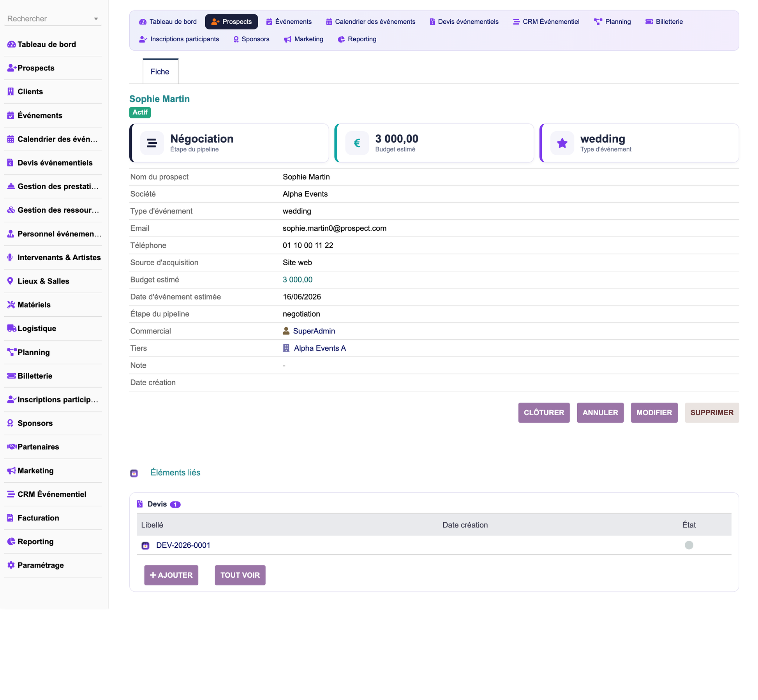The image size is (758, 700).
Task: Click the Lieux & Salles pin icon
Action: click(x=11, y=281)
